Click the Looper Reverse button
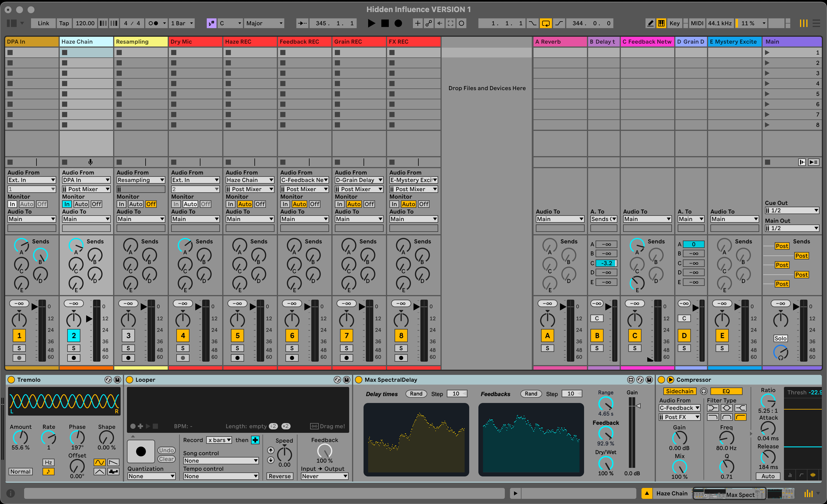The height and width of the screenshot is (504, 827). coord(280,476)
